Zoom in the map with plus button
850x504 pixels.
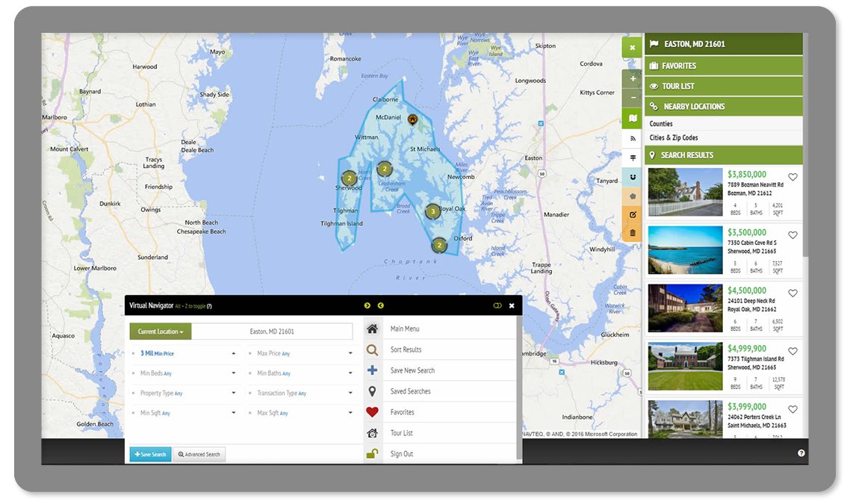point(632,78)
